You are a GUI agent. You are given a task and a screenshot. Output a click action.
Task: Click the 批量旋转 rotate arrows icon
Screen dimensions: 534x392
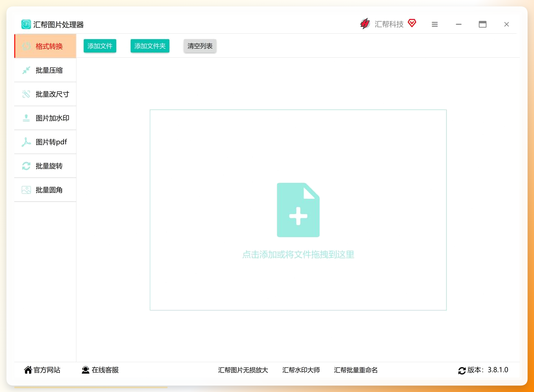[26, 166]
